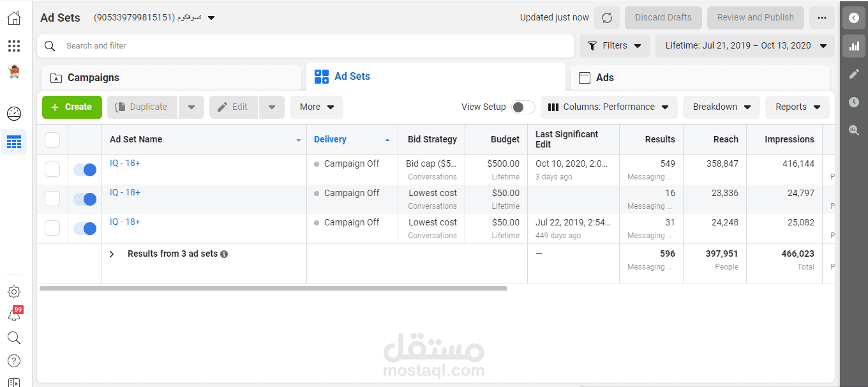Open the account overview gauge icon
This screenshot has height=387, width=868.
(x=14, y=114)
